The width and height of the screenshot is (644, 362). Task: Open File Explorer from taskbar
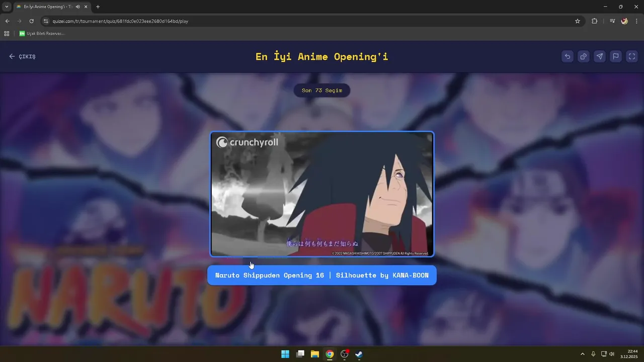(315, 354)
